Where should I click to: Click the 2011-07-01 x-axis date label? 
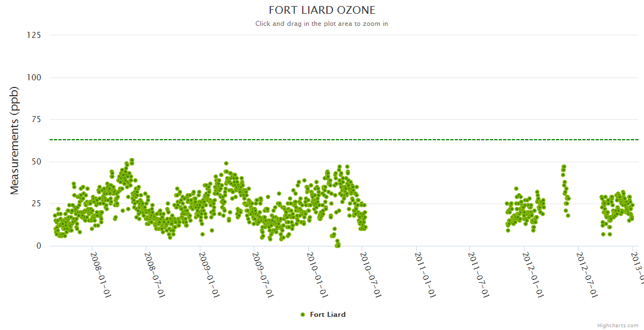click(478, 274)
